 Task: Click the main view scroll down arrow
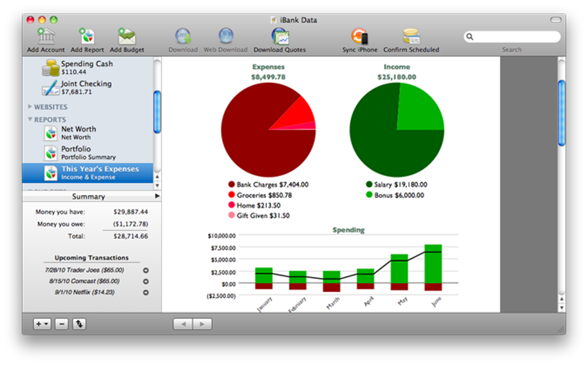[561, 307]
